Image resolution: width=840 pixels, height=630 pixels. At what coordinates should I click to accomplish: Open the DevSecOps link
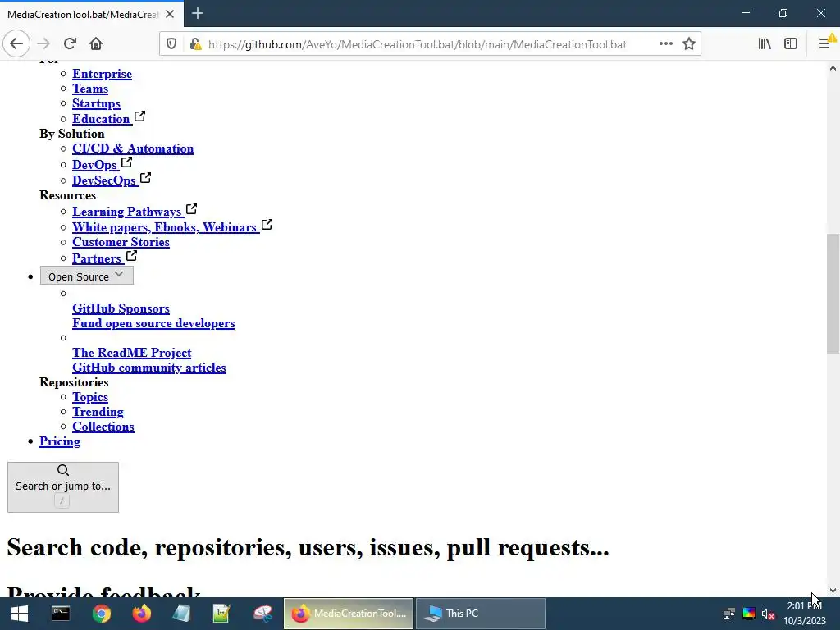[104, 180]
